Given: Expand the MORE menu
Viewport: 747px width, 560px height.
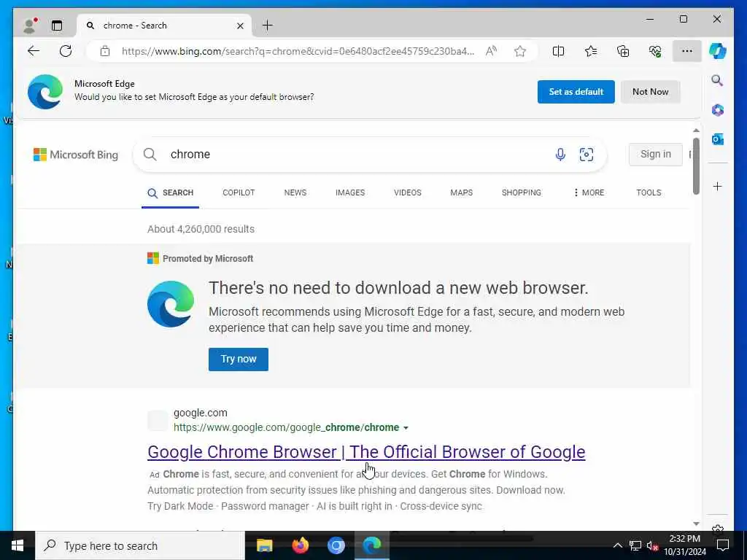Looking at the screenshot, I should tap(589, 192).
